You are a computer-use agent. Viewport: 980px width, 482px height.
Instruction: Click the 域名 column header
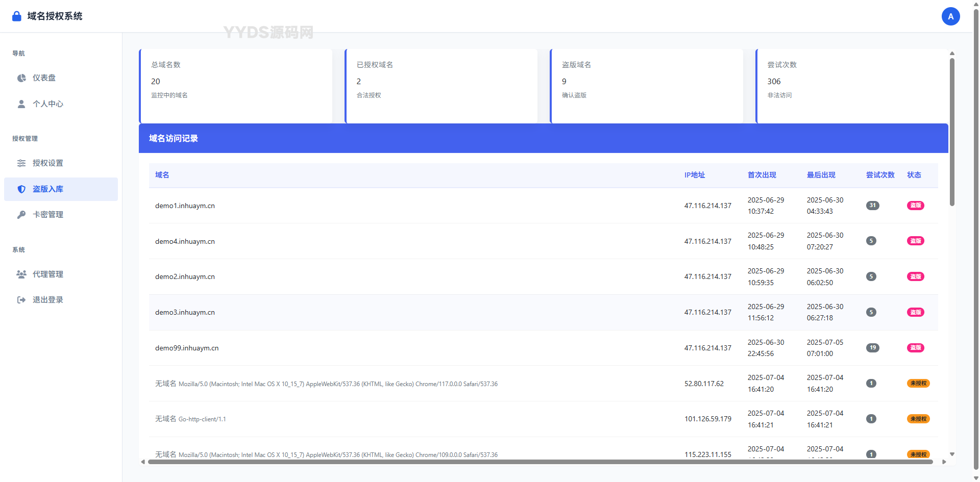[x=162, y=174]
